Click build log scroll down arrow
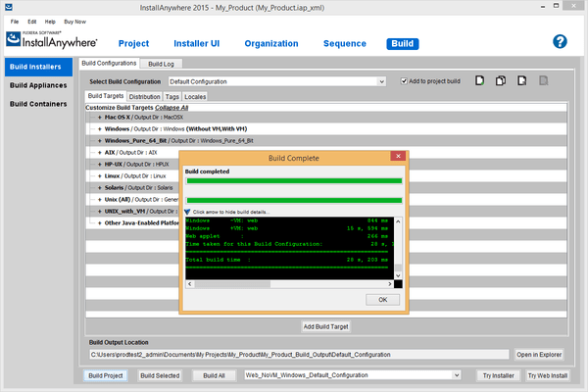This screenshot has width=588, height=392. pyautogui.click(x=398, y=275)
